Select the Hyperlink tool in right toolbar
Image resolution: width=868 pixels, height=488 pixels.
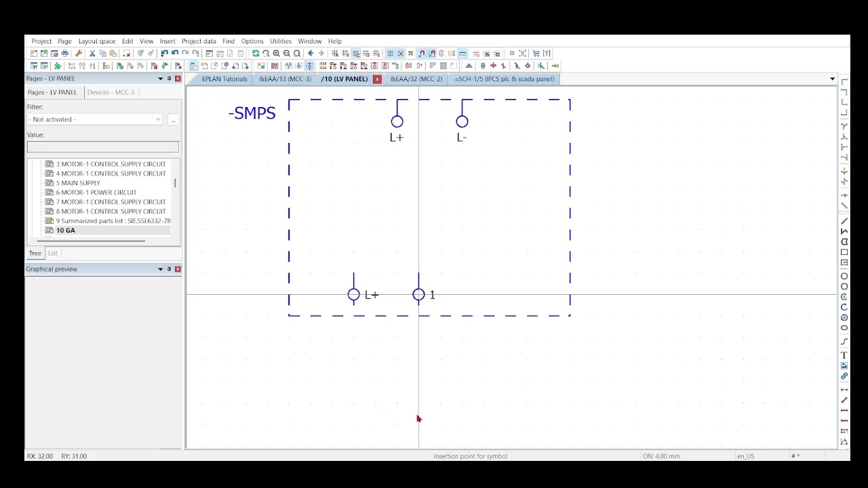click(844, 376)
